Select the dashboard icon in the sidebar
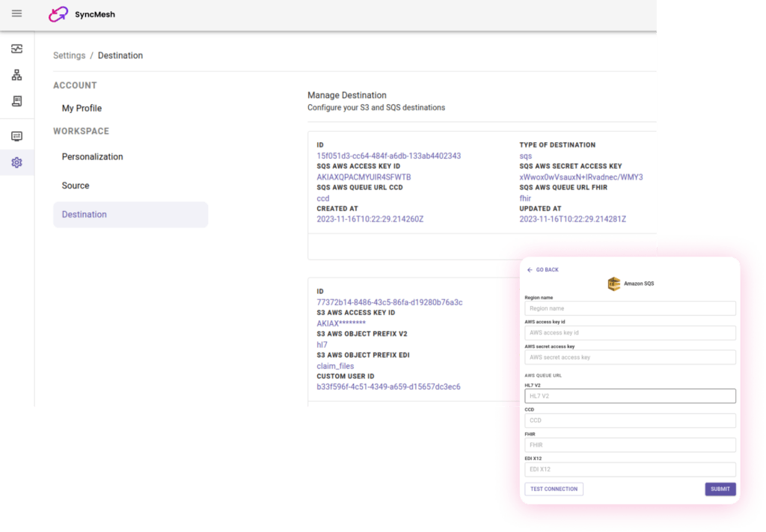The width and height of the screenshot is (766, 532). [15, 48]
